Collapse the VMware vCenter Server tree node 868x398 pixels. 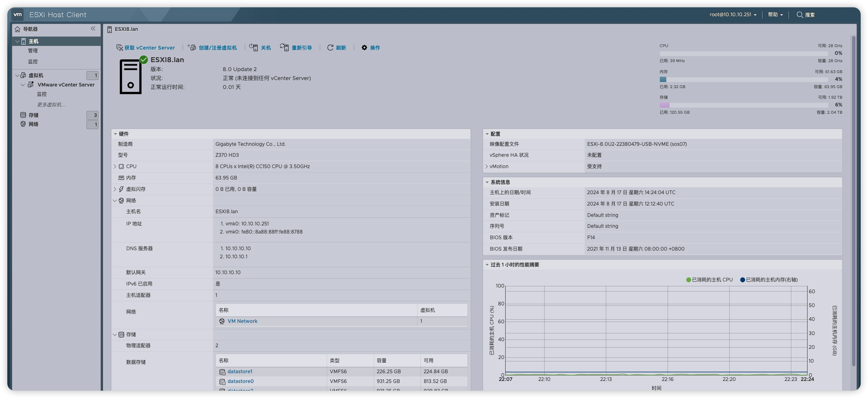(23, 84)
